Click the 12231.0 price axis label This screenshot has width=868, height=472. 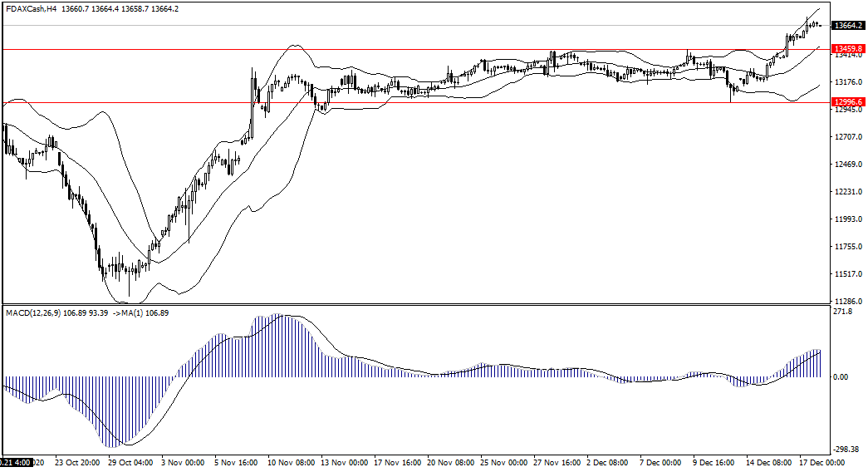847,192
